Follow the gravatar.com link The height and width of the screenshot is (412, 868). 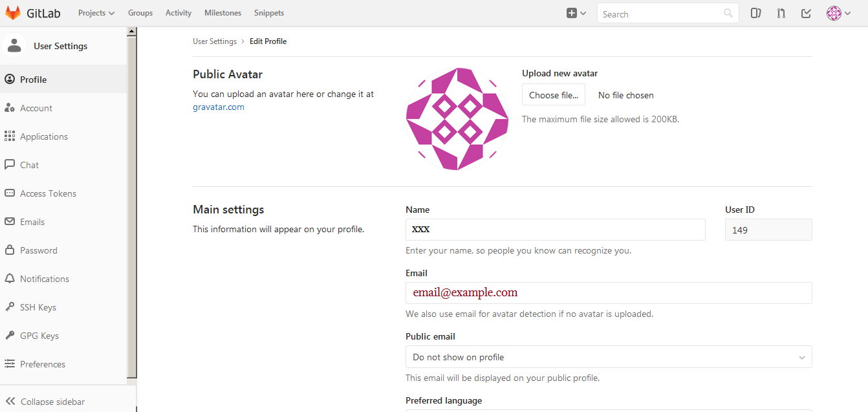point(219,107)
